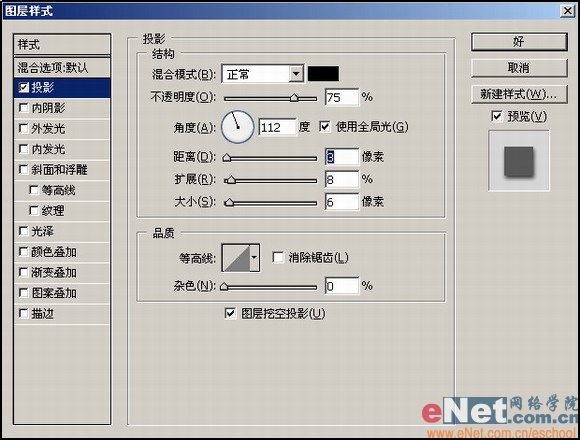Image resolution: width=580 pixels, height=440 pixels.
Task: Expand the contour picker dropdown arrow
Action: tap(255, 258)
